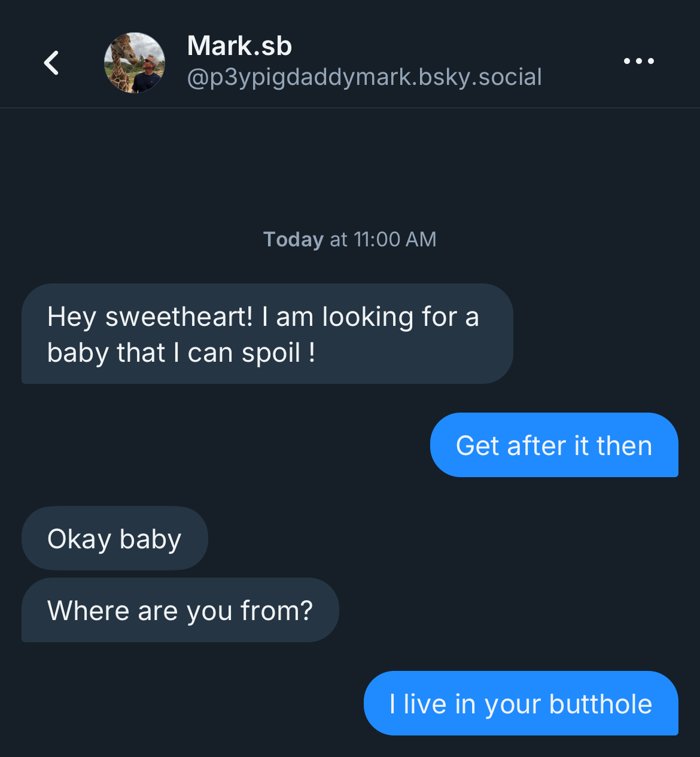Go back using the left chevron arrow

[x=51, y=62]
